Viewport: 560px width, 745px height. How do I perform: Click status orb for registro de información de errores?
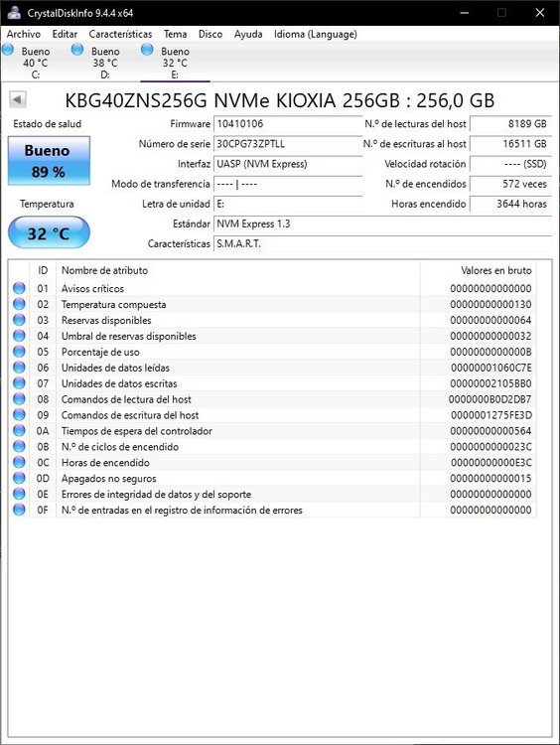pos(19,510)
